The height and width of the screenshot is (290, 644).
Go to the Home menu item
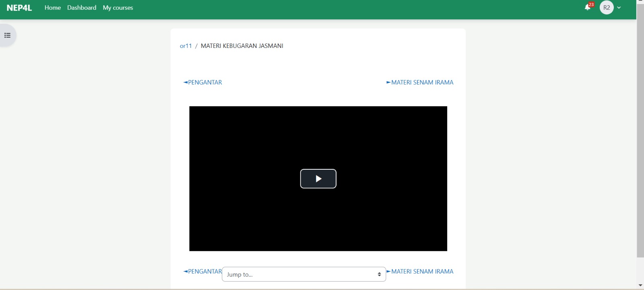[53, 8]
